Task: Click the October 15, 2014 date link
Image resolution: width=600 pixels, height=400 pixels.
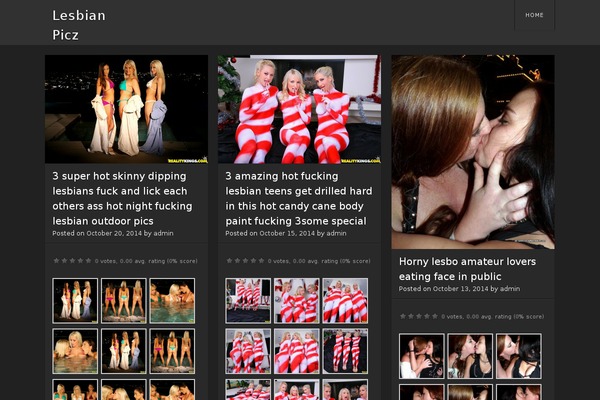Action: [284, 233]
